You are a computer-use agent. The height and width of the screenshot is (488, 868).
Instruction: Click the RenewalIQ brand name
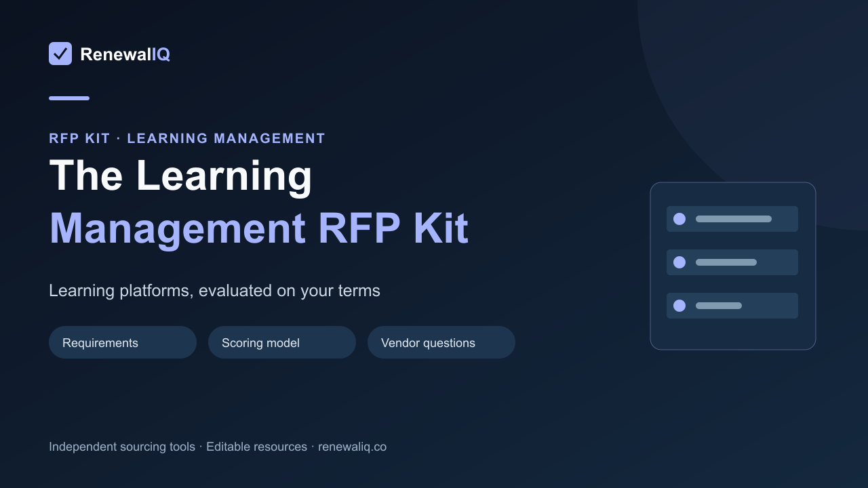click(x=125, y=54)
